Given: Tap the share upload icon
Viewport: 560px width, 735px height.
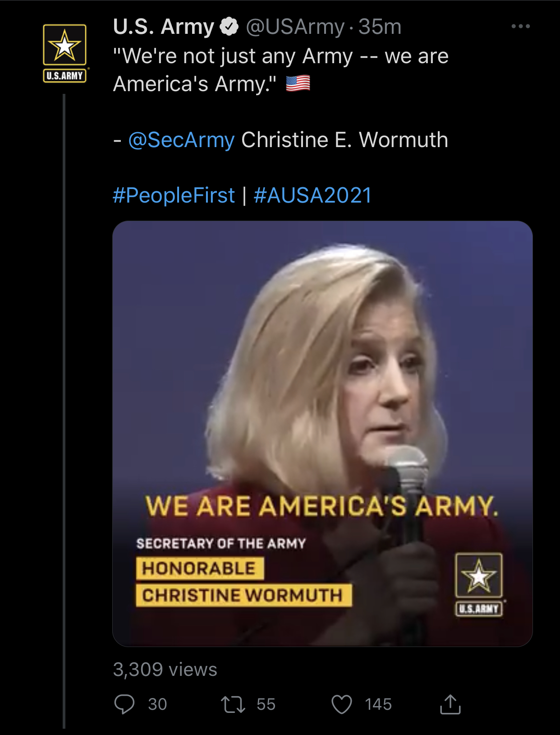Looking at the screenshot, I should pos(450,704).
